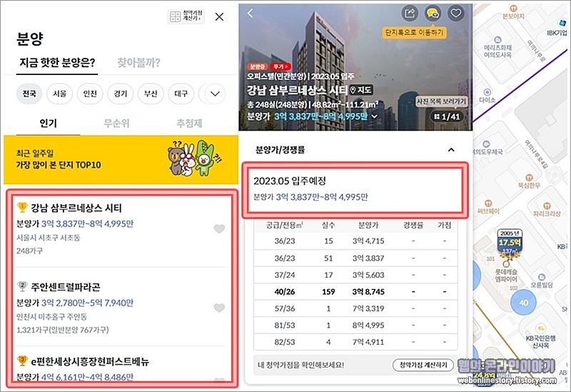Screen dimensions: 571x392
Task: Select the bold 40/26 row with 159 units
Action: [355, 291]
